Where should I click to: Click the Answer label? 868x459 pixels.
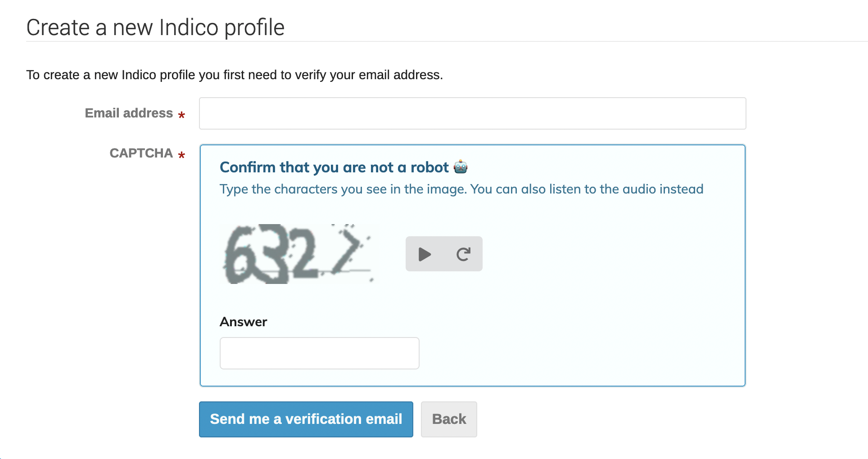[243, 322]
